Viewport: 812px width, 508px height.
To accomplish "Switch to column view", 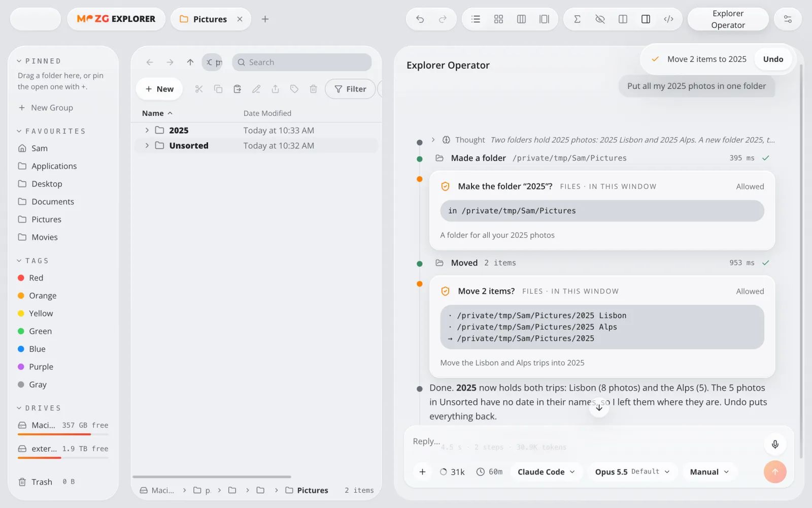I will pyautogui.click(x=521, y=19).
